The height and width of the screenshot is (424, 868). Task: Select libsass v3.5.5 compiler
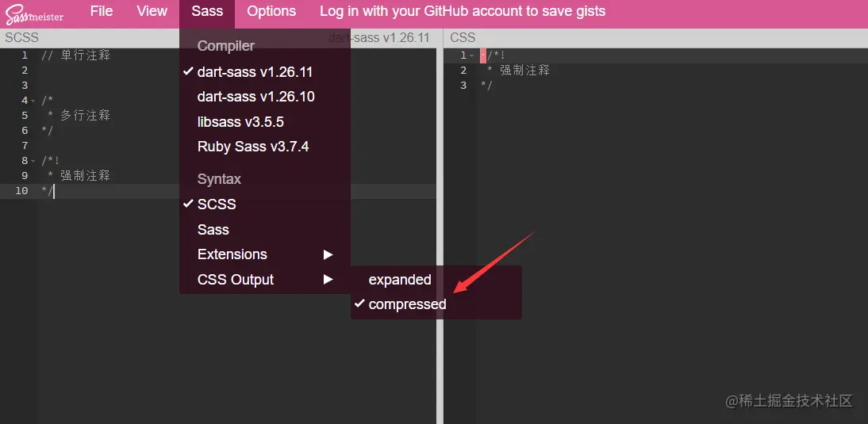click(240, 122)
